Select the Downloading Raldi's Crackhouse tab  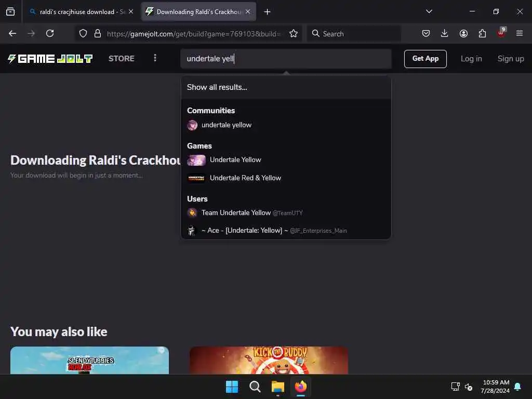pos(198,12)
